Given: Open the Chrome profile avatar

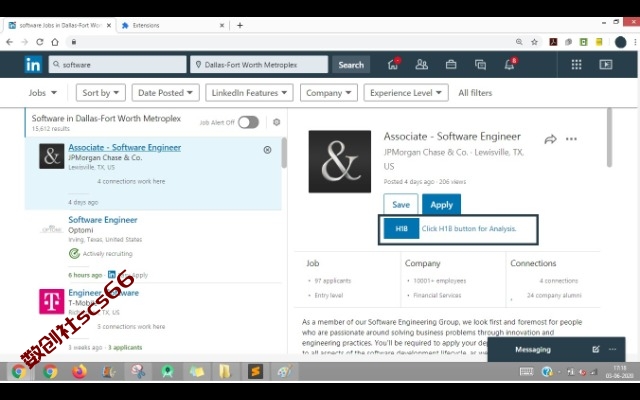Looking at the screenshot, I should (x=620, y=42).
